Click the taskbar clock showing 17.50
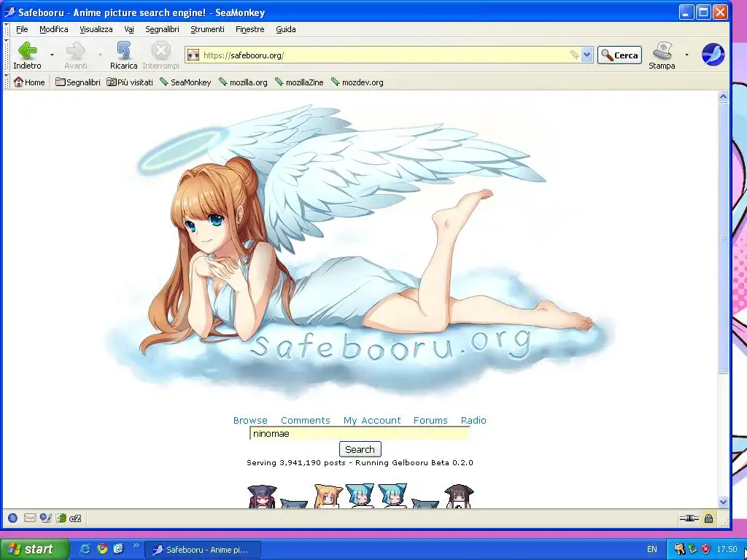The image size is (747, 560). click(x=727, y=549)
